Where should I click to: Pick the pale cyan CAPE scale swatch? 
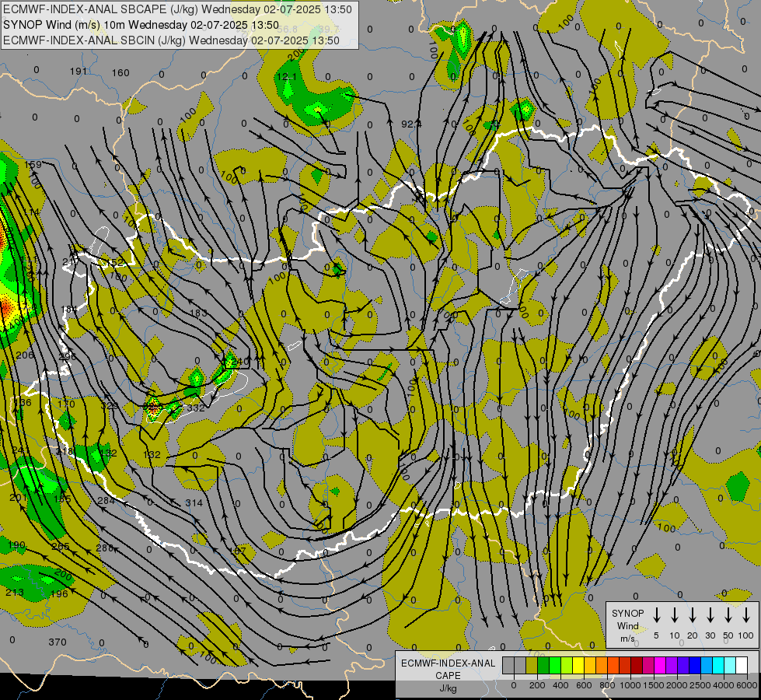729,665
